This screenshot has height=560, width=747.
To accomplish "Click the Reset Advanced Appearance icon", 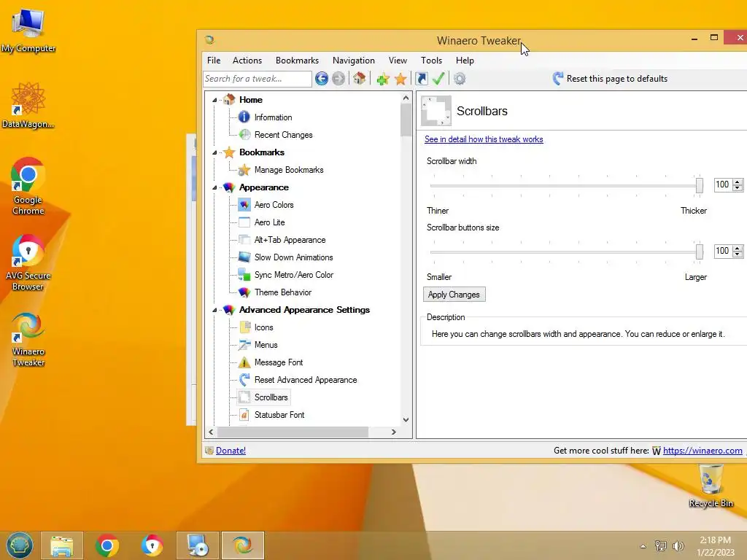I will pos(244,379).
